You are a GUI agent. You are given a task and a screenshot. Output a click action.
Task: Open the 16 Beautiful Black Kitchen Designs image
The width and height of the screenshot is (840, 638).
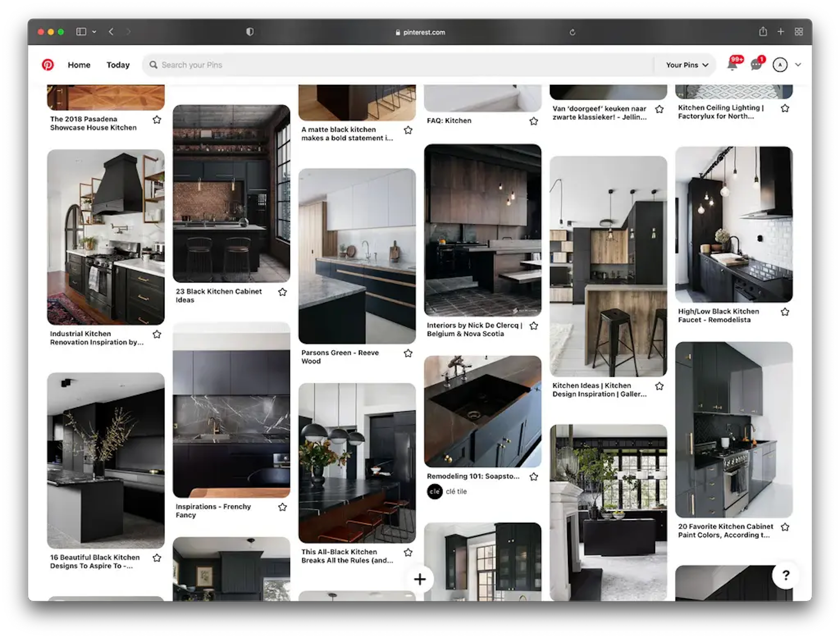pos(106,460)
